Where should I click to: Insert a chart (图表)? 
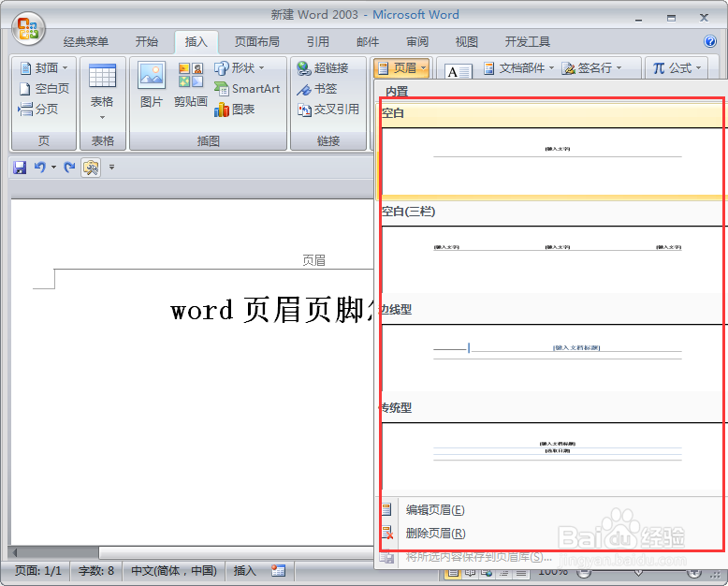point(235,110)
